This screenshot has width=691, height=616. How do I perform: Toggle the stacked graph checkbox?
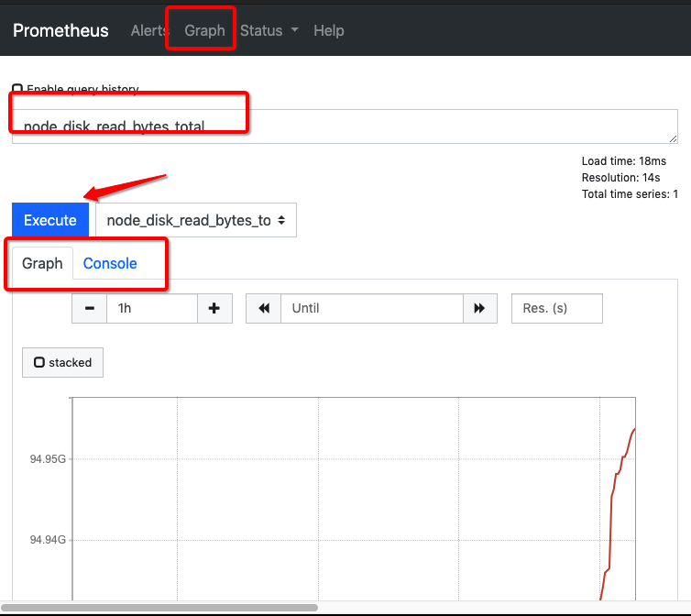click(39, 362)
